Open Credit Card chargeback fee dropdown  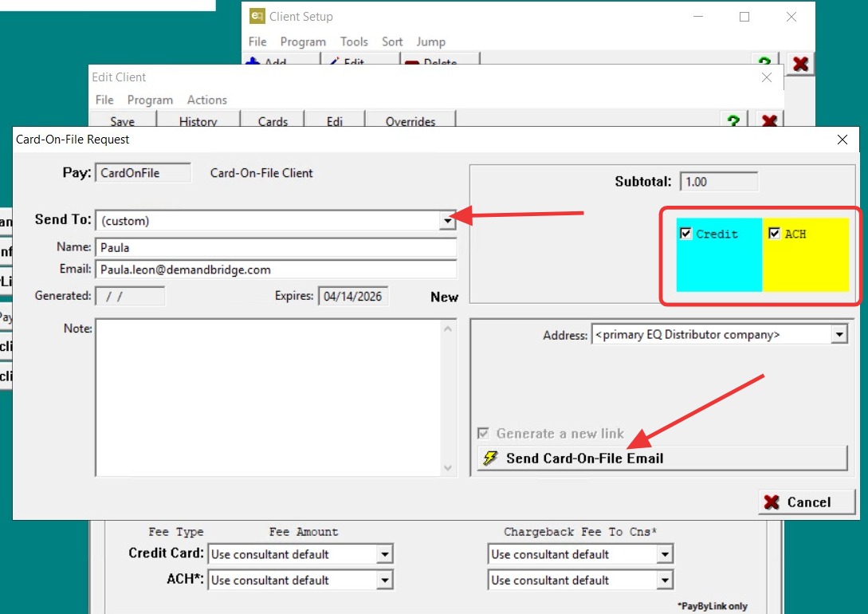(x=664, y=554)
